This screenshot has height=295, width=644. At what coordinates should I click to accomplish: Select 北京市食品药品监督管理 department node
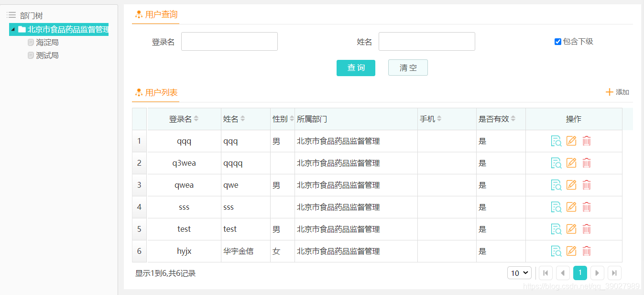coord(68,29)
